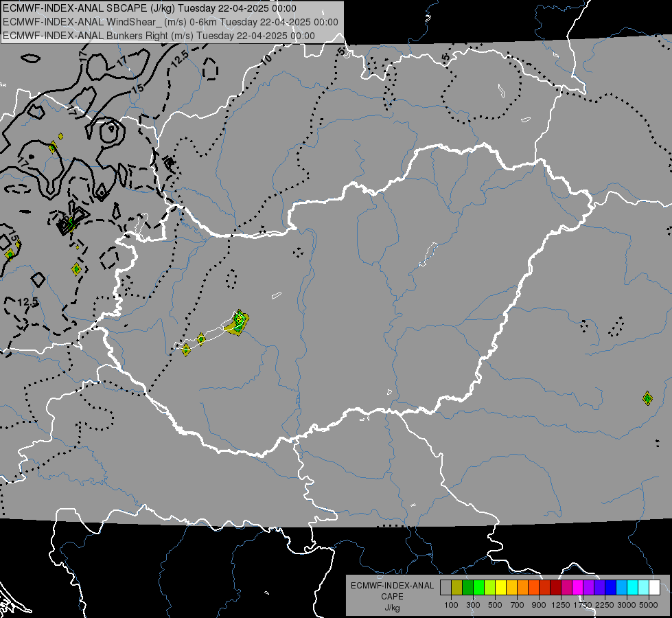
Task: Click the 1750 legend tick label
Action: (583, 605)
